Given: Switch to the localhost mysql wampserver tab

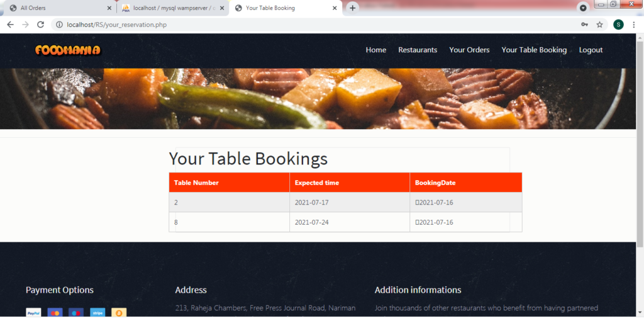Looking at the screenshot, I should (173, 8).
